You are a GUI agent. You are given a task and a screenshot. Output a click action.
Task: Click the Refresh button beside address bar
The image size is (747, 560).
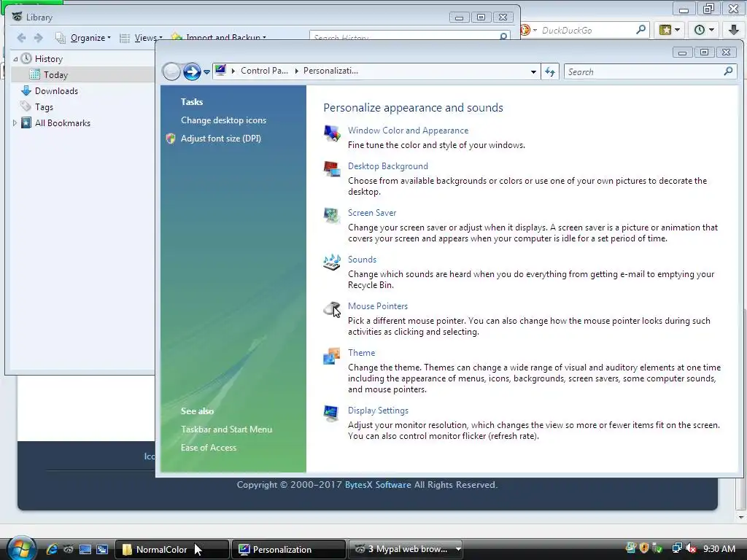tap(550, 72)
